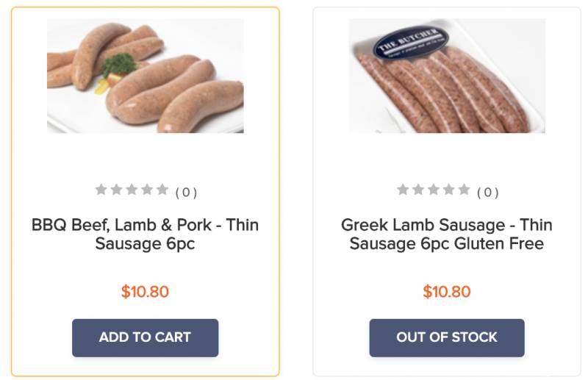Click fourth rating star for Greek Lamb Sausage
This screenshot has width=588, height=380.
[449, 190]
